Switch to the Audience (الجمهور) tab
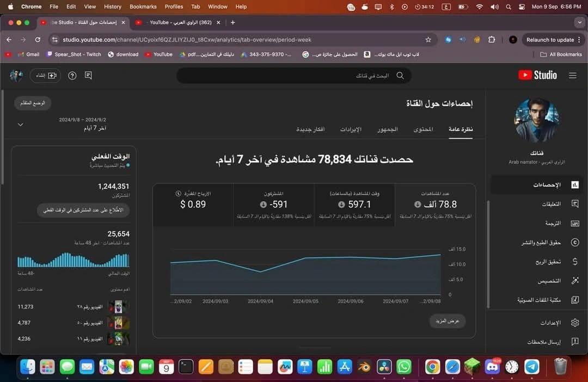Viewport: 588px width, 382px height. (x=388, y=130)
